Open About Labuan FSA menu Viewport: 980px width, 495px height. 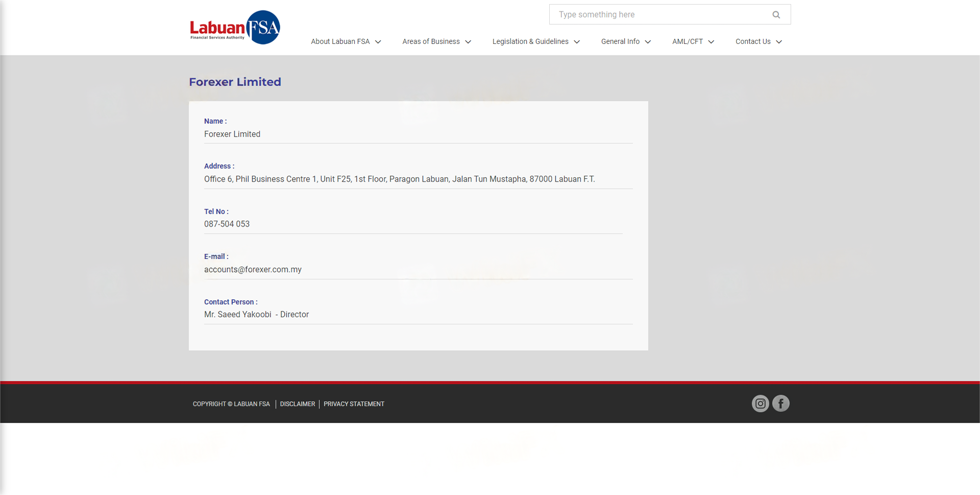[x=340, y=41]
